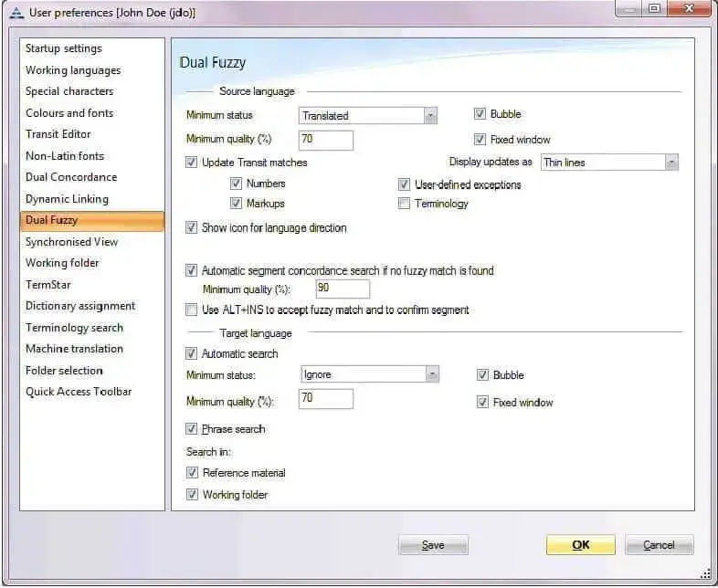Uncheck Update Transit matches

(x=191, y=163)
